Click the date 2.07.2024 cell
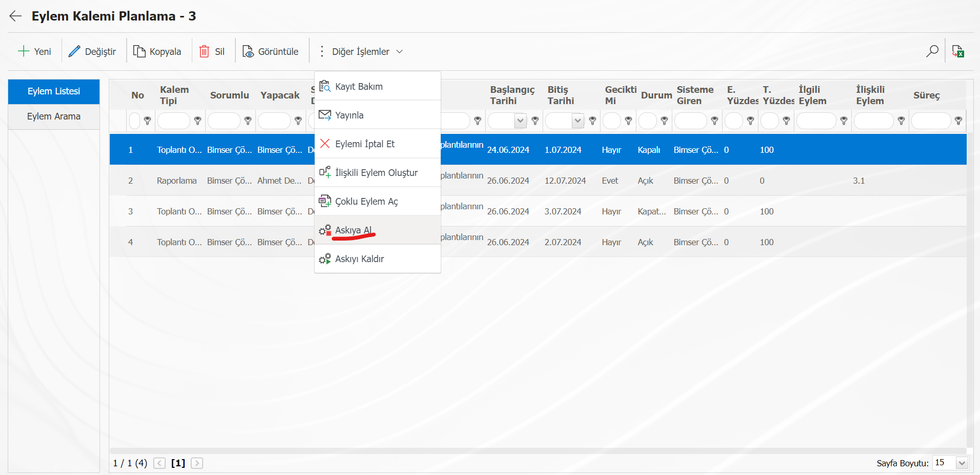The image size is (980, 475). point(563,242)
